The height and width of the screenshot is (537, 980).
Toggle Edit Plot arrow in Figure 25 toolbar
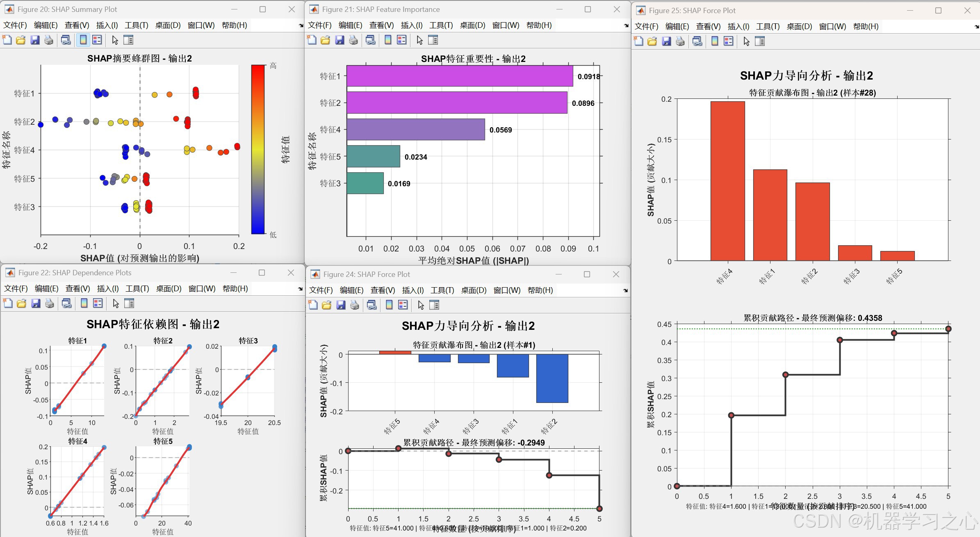click(746, 41)
